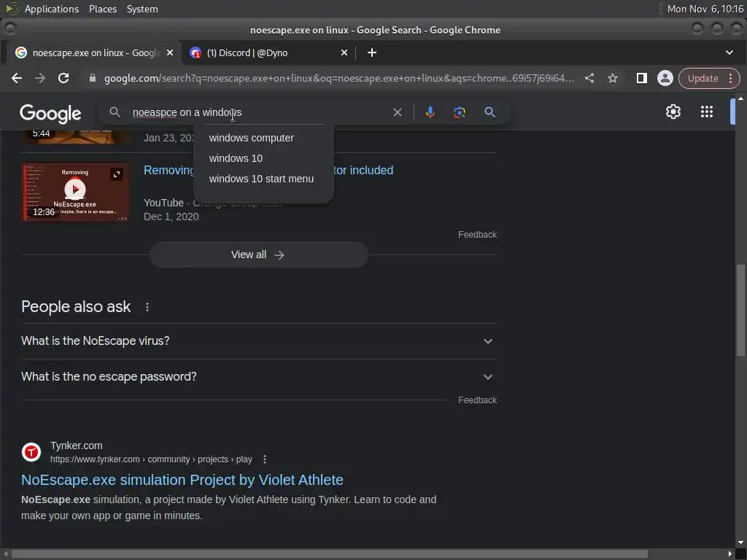This screenshot has width=747, height=560.
Task: Open the tab search dropdown arrow
Action: (x=729, y=52)
